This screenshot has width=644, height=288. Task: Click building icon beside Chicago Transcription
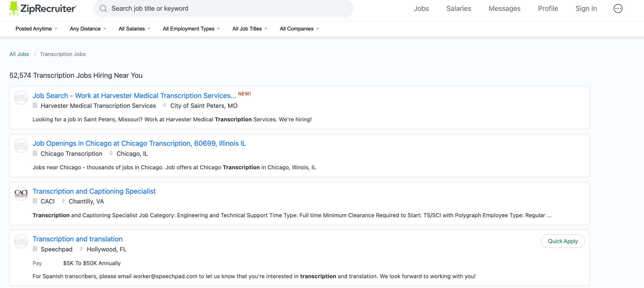click(x=35, y=153)
